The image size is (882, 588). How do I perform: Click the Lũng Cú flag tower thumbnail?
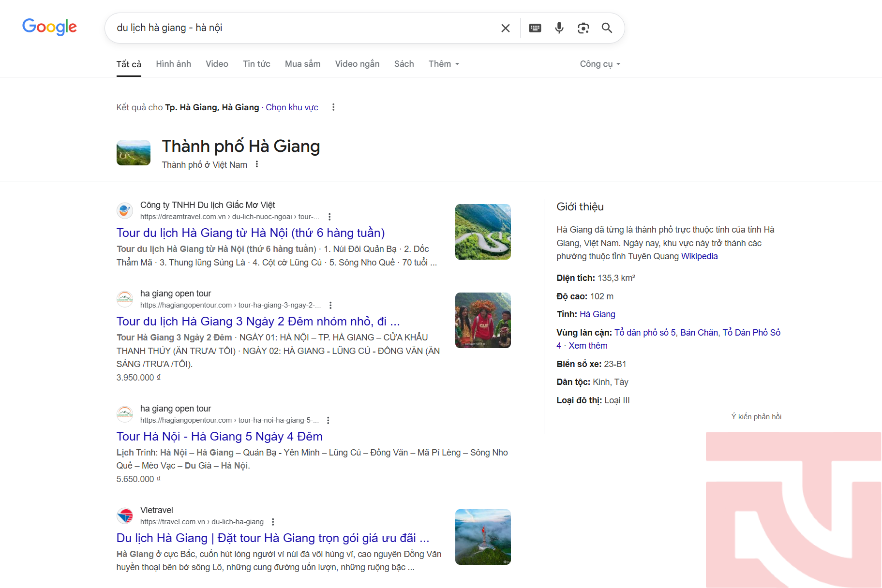[x=483, y=537]
